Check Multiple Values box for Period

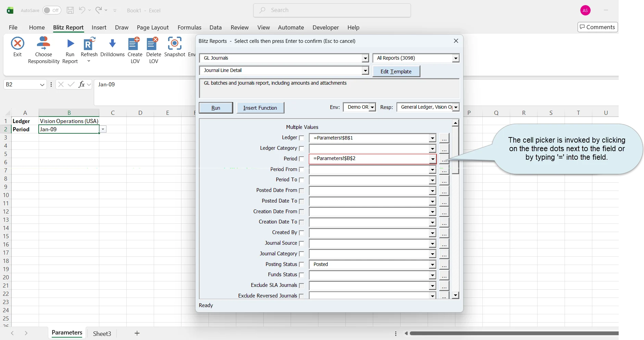[301, 159]
